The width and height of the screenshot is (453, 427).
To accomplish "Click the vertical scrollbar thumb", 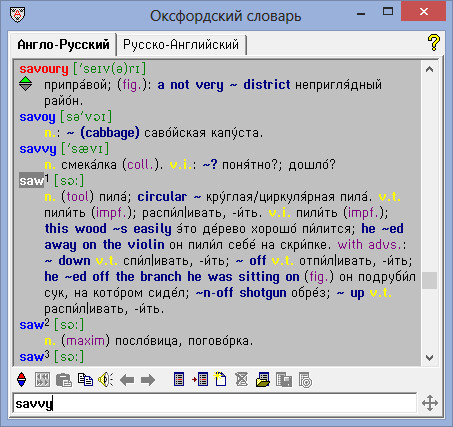I will (x=430, y=281).
